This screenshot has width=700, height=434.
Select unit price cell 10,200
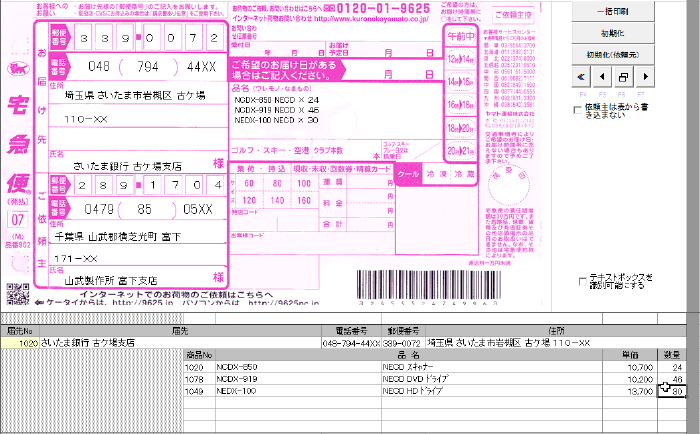[x=630, y=379]
